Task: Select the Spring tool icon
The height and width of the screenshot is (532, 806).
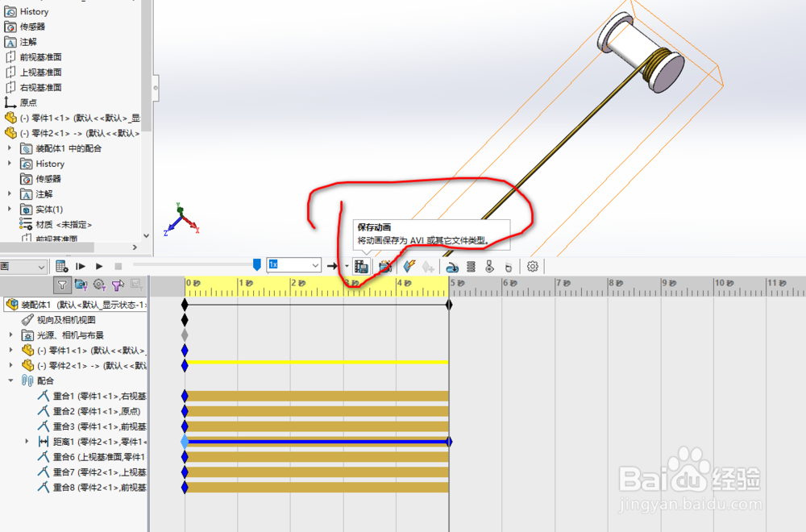Action: point(471,266)
